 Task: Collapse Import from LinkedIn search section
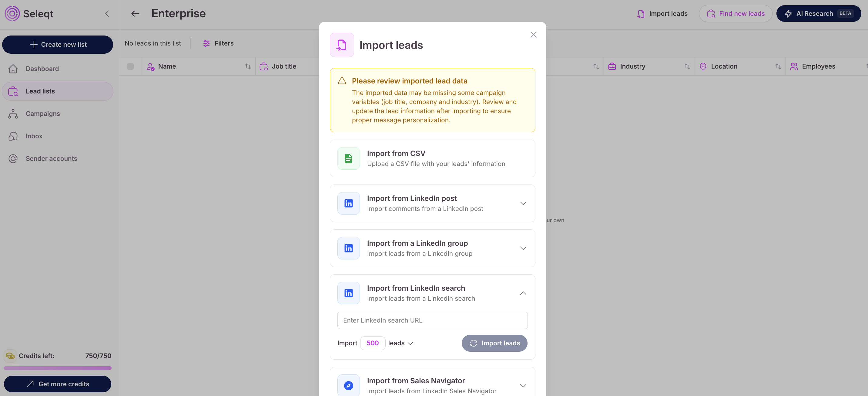click(523, 293)
